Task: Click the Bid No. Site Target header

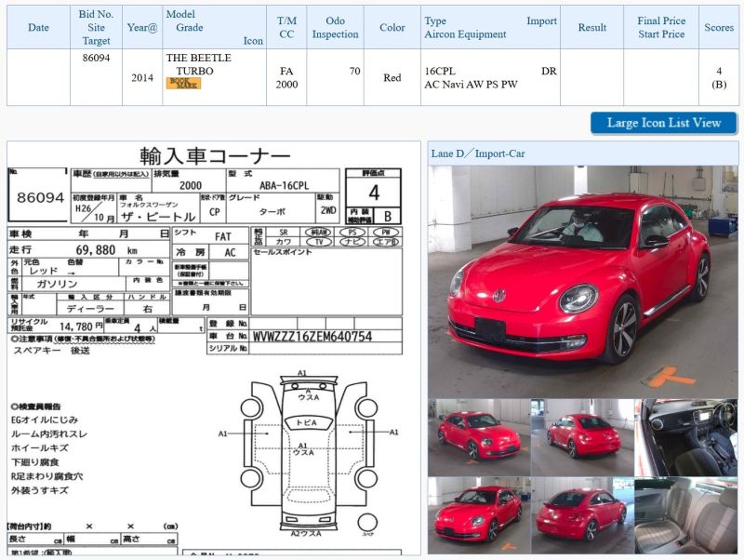Action: [96, 28]
